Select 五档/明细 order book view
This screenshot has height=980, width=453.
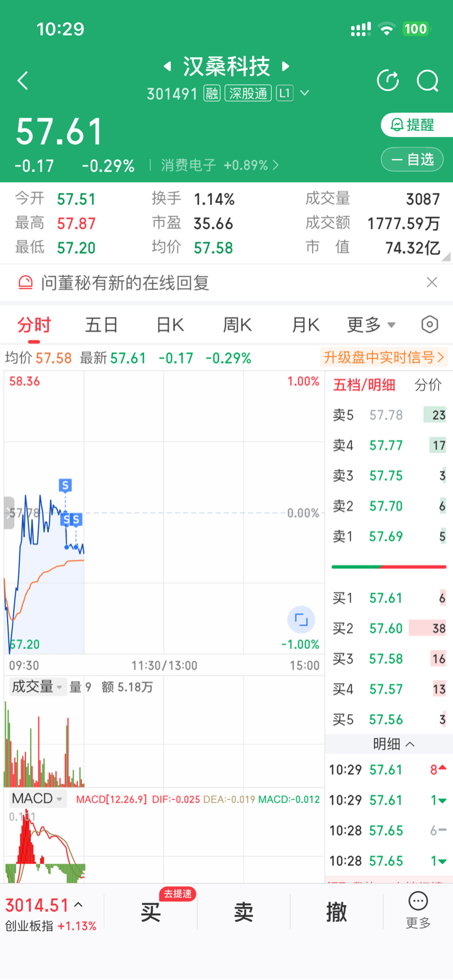coord(364,385)
